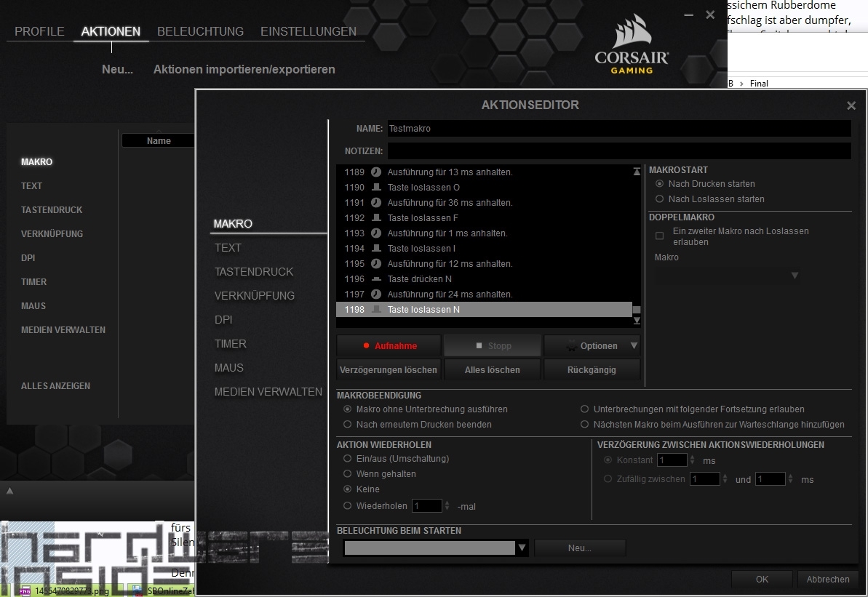The width and height of the screenshot is (868, 597).
Task: Enable second macro after release checkbox
Action: point(660,236)
